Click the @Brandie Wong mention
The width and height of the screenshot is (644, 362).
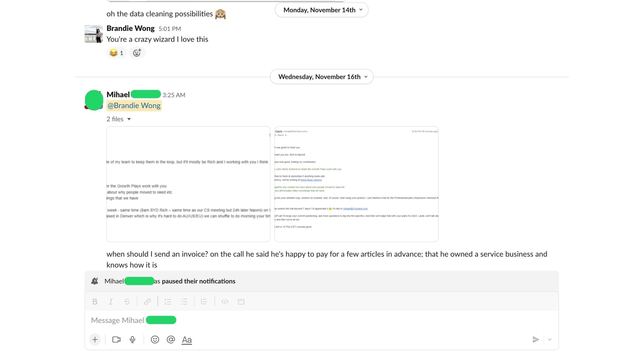pos(134,106)
